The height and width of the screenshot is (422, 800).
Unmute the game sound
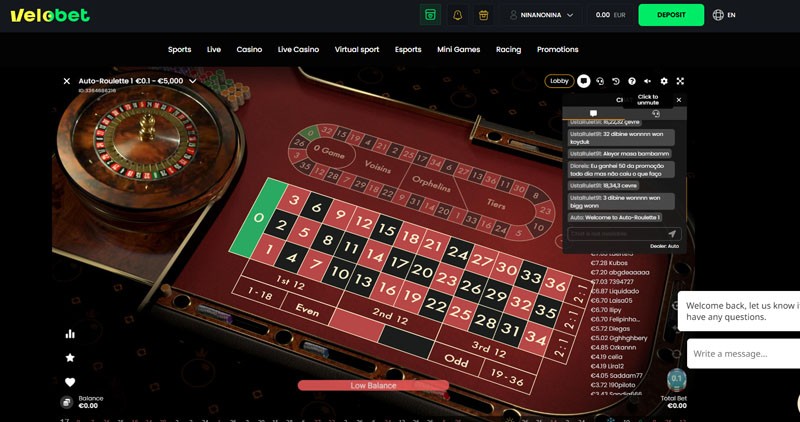[x=647, y=81]
